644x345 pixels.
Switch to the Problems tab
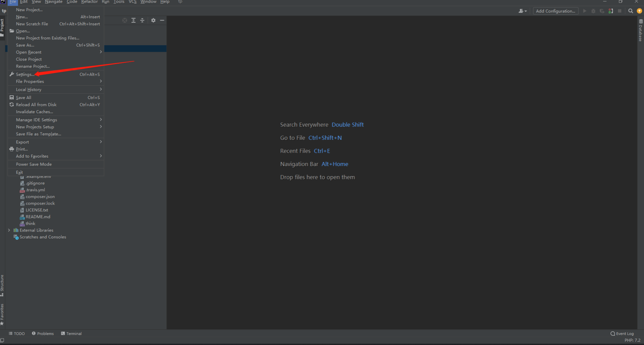[x=43, y=333]
